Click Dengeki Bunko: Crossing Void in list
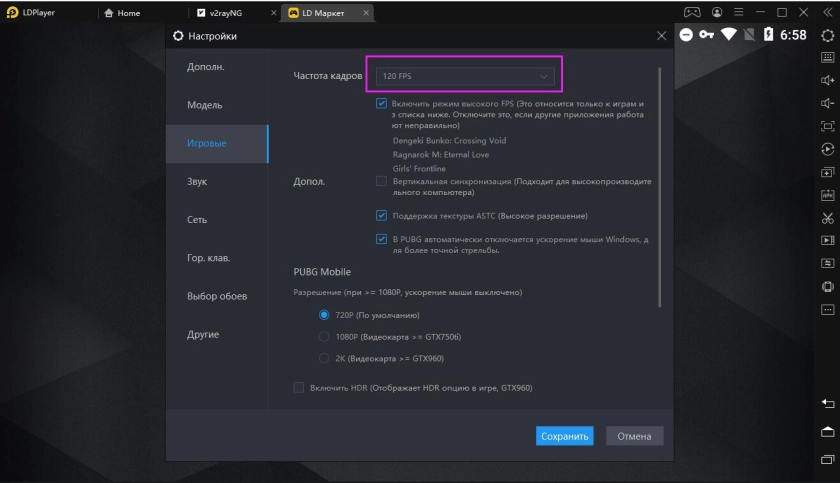Viewport: 840px width, 483px height. [x=449, y=140]
